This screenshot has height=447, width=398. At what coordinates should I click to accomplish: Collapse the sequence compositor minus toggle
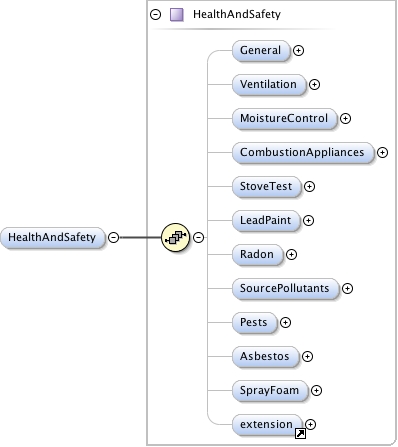[x=199, y=237]
